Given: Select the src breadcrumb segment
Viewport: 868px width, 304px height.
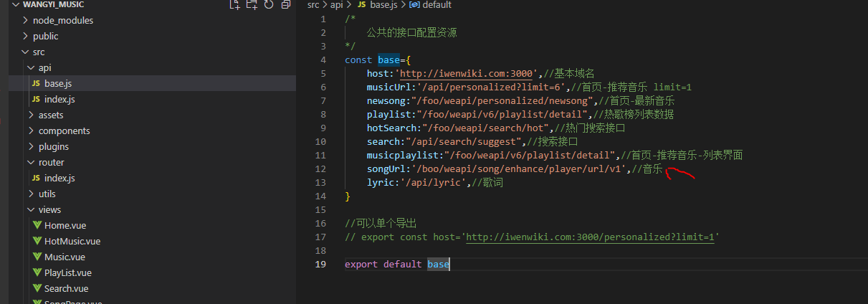Looking at the screenshot, I should (313, 5).
